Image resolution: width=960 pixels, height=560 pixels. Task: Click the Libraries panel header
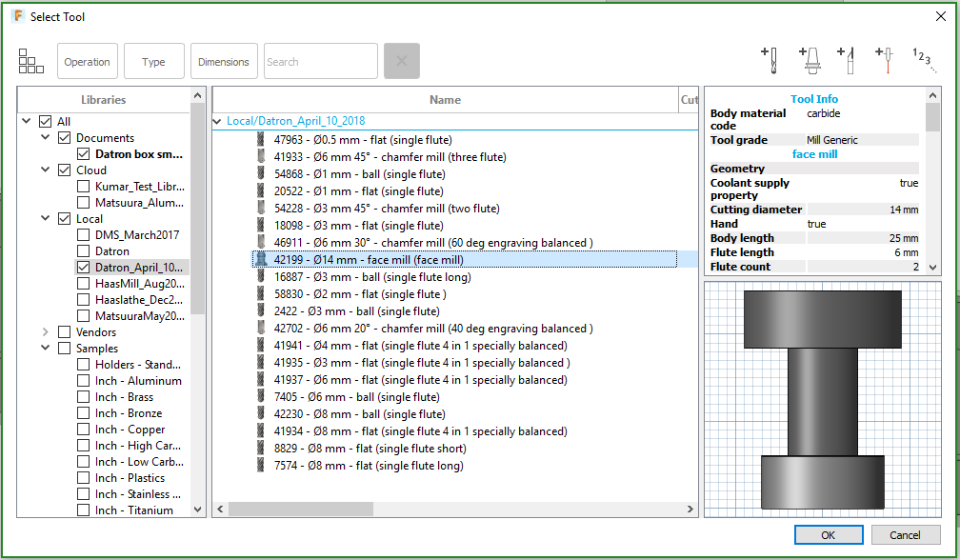(104, 100)
